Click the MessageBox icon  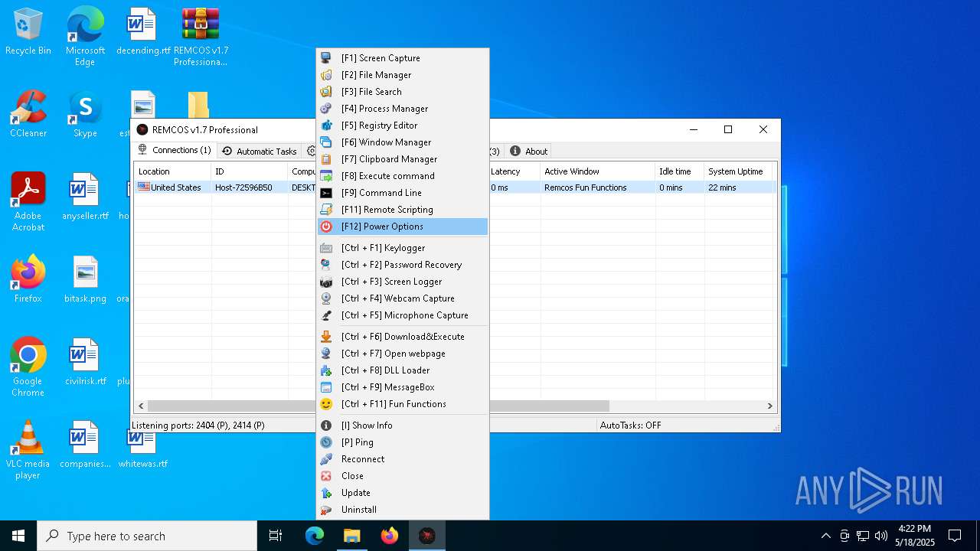click(326, 387)
